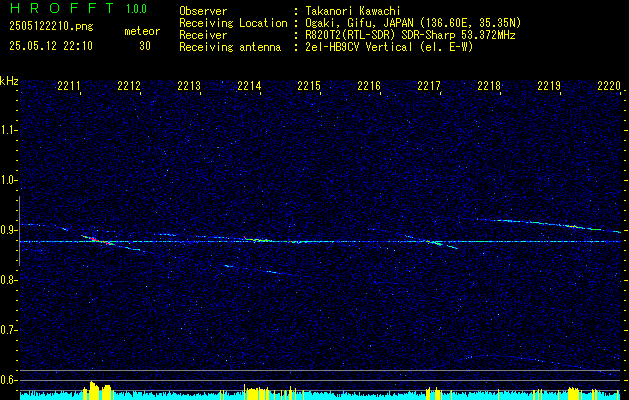Click the kHz axis unit label
This screenshot has width=629, height=400.
(9, 81)
